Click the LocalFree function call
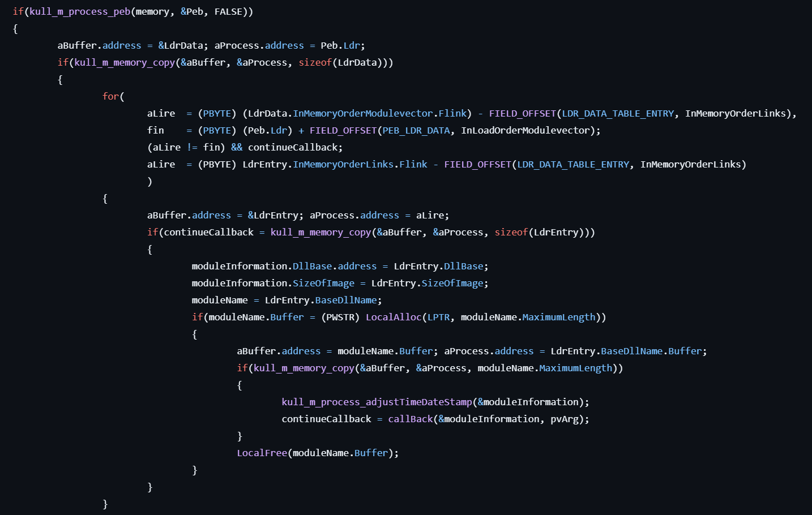The width and height of the screenshot is (812, 515). tap(262, 453)
